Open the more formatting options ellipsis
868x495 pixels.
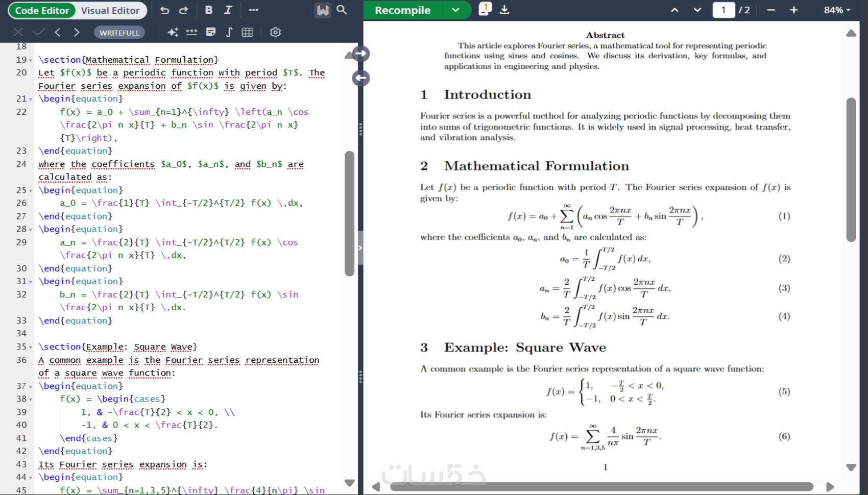[x=253, y=10]
